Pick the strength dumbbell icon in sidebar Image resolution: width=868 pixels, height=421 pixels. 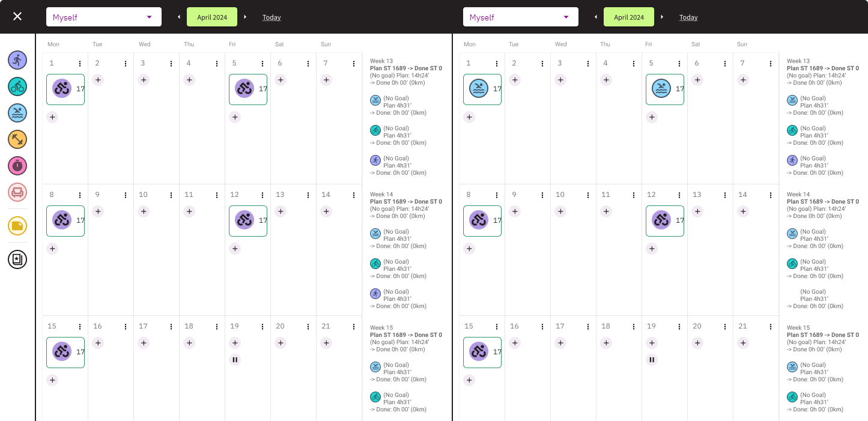[x=17, y=139]
